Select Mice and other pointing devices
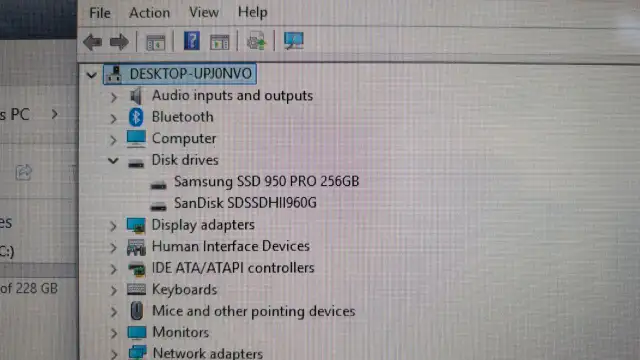The height and width of the screenshot is (360, 640). [254, 311]
